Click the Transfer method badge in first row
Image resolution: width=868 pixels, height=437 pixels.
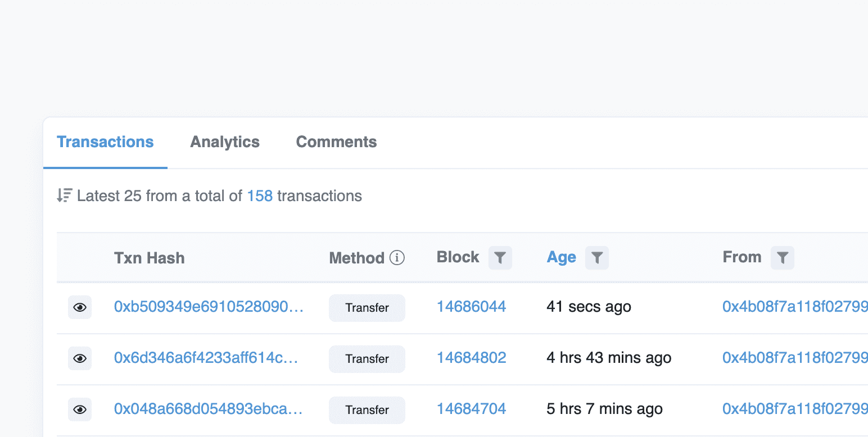pyautogui.click(x=367, y=308)
